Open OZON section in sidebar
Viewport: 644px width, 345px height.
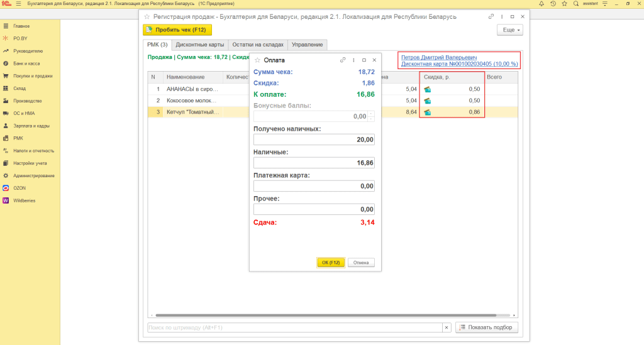click(x=19, y=188)
